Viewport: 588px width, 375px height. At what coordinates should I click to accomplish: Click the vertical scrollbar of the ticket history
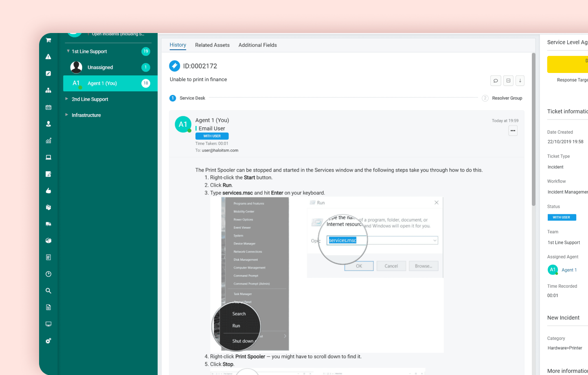tap(533, 129)
